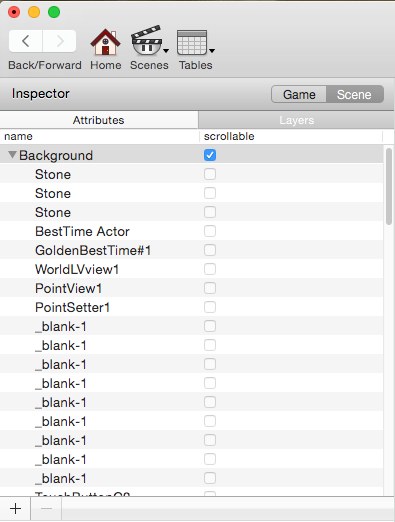Open the Scenes clapperboard icon
This screenshot has width=395, height=522.
coord(146,40)
